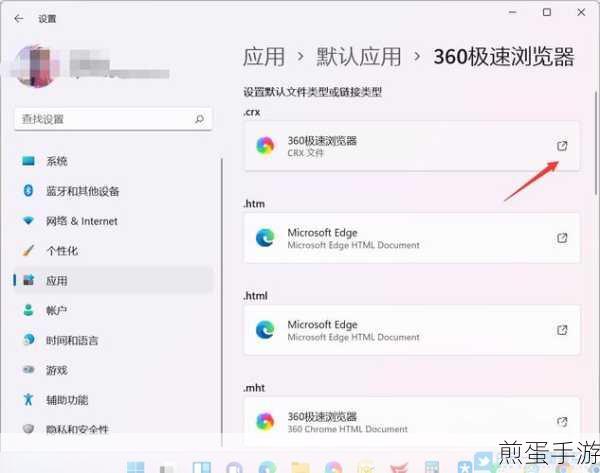Go to 应用 breadcrumb in header
The image size is (600, 473).
pyautogui.click(x=264, y=57)
